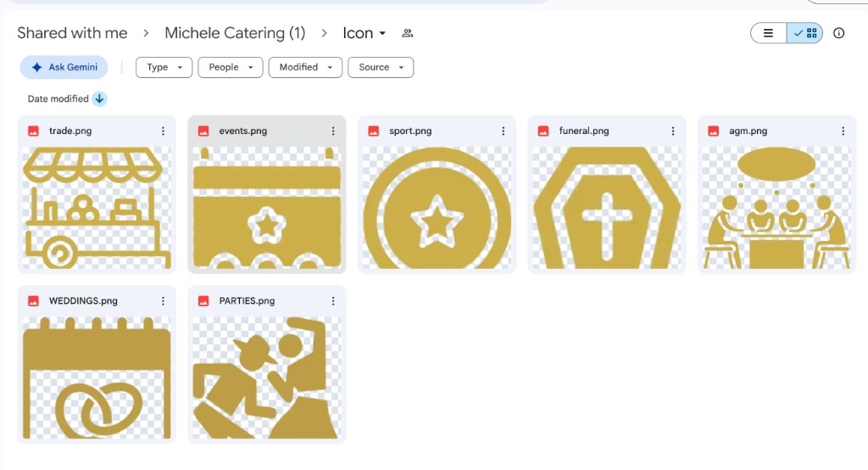The image size is (868, 470).
Task: Open the Type filter dropdown
Action: coord(164,67)
